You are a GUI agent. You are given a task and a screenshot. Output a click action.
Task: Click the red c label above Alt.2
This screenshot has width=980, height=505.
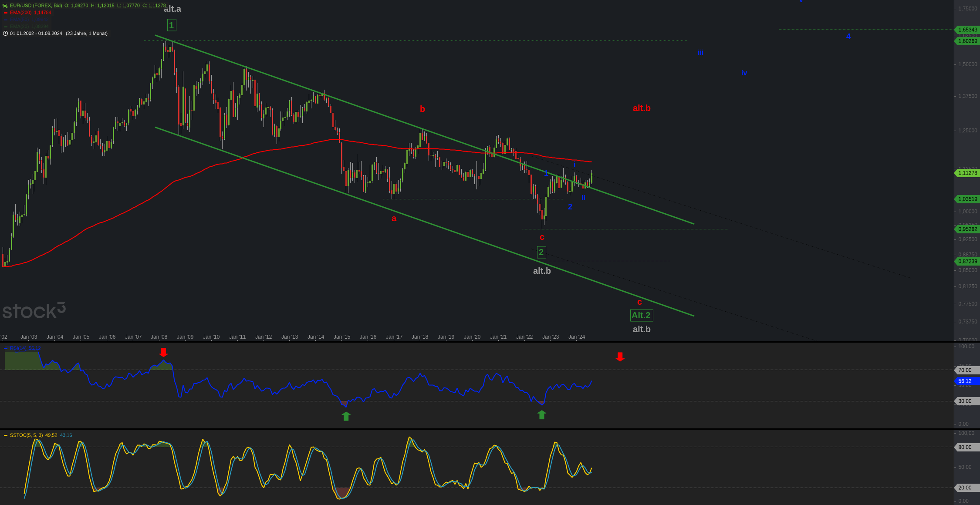pyautogui.click(x=639, y=302)
